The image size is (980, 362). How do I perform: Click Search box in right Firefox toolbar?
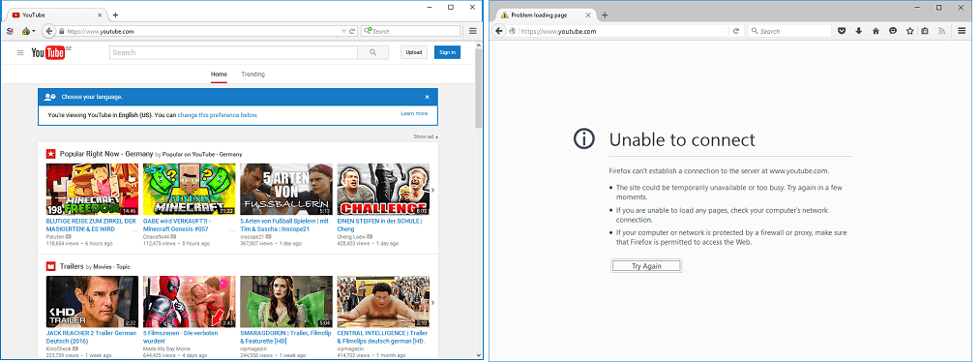coord(789,31)
